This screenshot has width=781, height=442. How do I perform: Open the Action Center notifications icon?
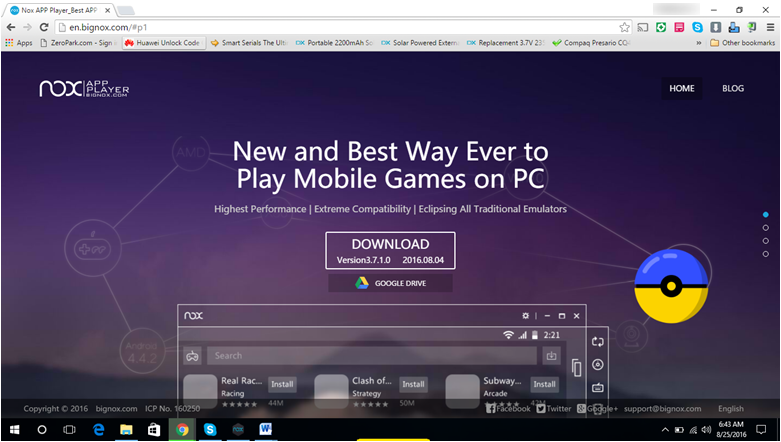[x=761, y=430]
